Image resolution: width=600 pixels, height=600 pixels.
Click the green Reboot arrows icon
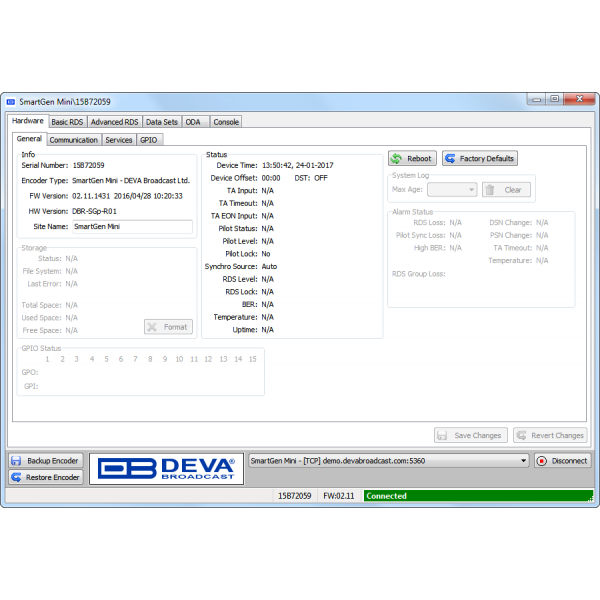[x=397, y=158]
